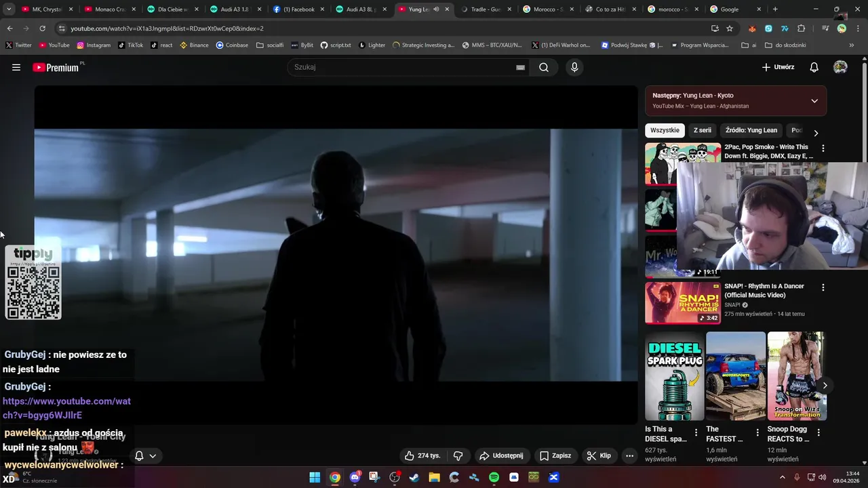The height and width of the screenshot is (488, 868).
Task: Switch to the Google tab
Action: point(736,9)
